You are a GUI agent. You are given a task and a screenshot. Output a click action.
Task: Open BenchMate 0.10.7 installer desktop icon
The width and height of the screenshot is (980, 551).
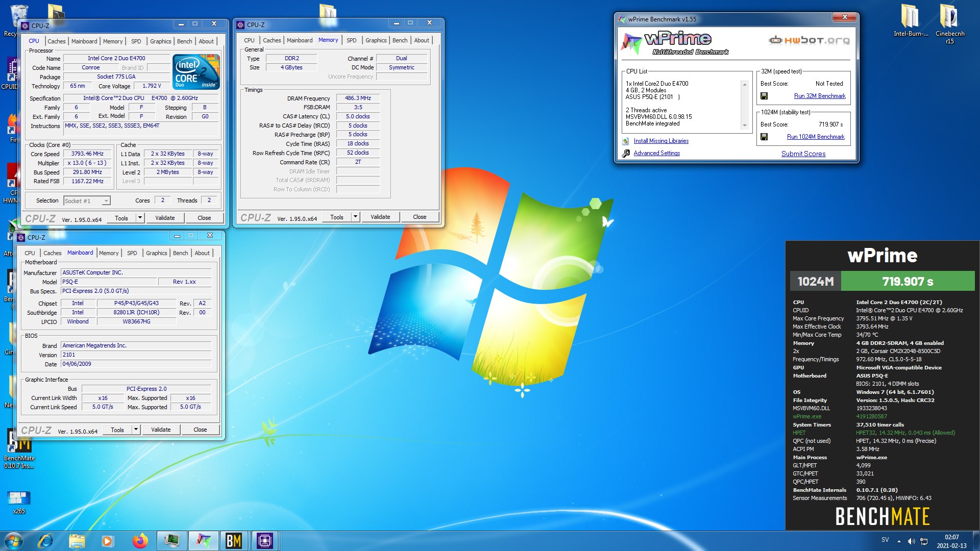pos(19,449)
